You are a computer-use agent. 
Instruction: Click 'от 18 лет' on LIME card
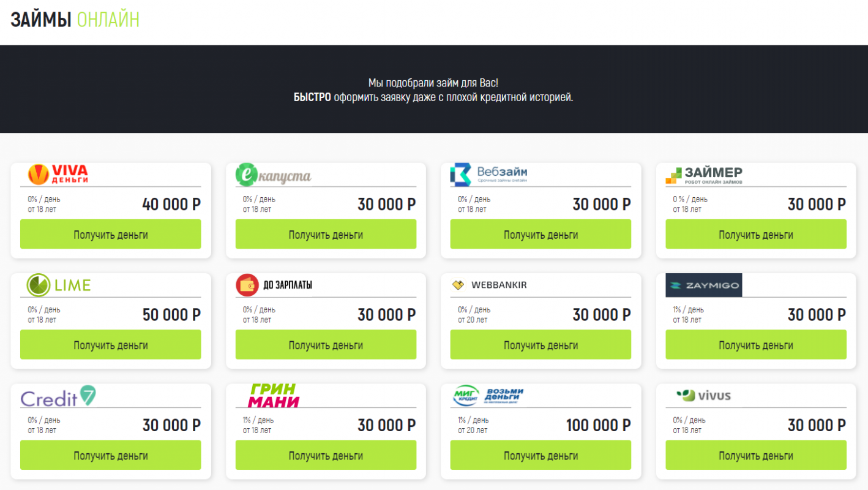(42, 320)
